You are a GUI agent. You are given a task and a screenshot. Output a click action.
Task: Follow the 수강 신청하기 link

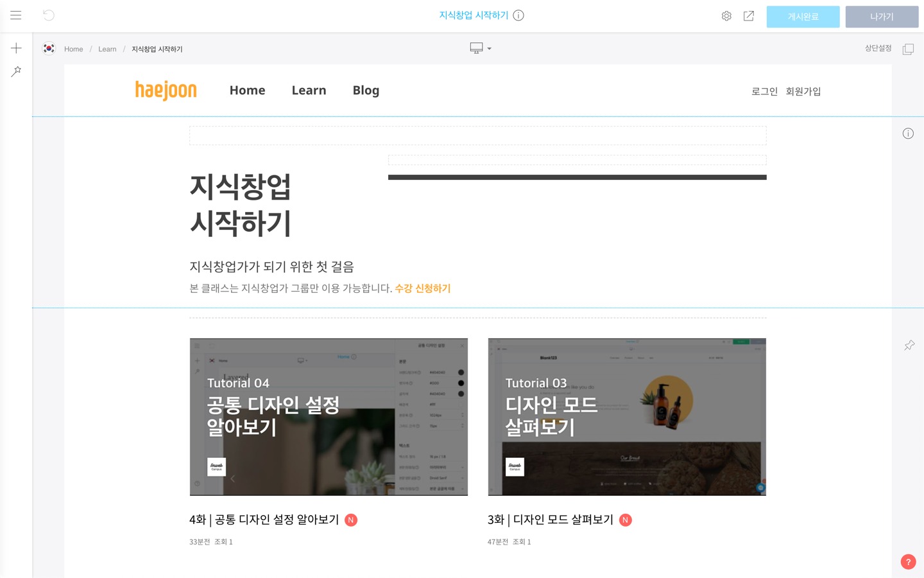point(423,288)
